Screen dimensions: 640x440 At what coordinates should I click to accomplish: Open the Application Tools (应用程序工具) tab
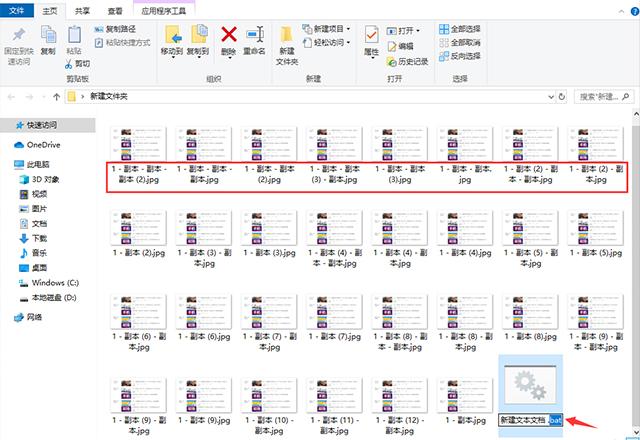pyautogui.click(x=164, y=11)
